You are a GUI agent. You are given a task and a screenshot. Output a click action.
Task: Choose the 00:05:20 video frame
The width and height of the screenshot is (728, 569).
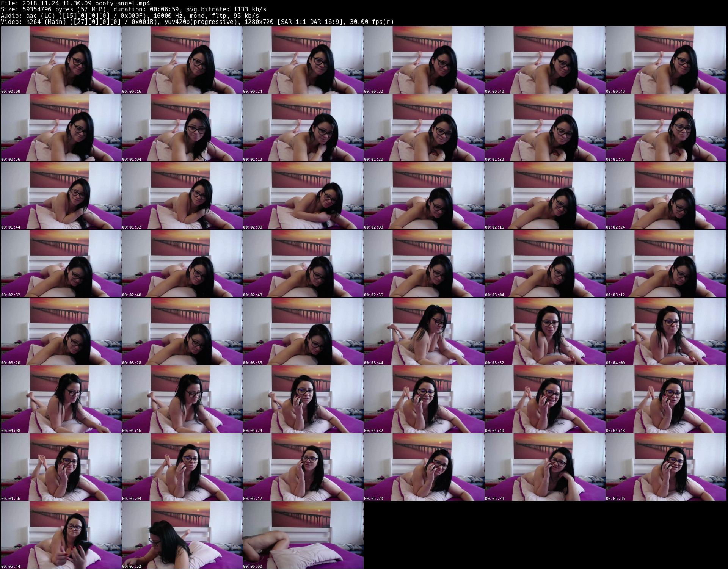[x=424, y=467]
